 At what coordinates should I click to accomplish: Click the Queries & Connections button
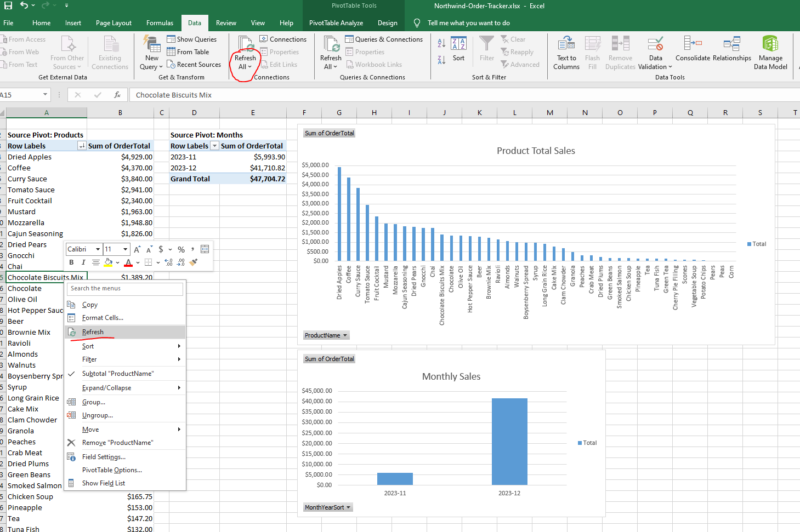click(384, 39)
